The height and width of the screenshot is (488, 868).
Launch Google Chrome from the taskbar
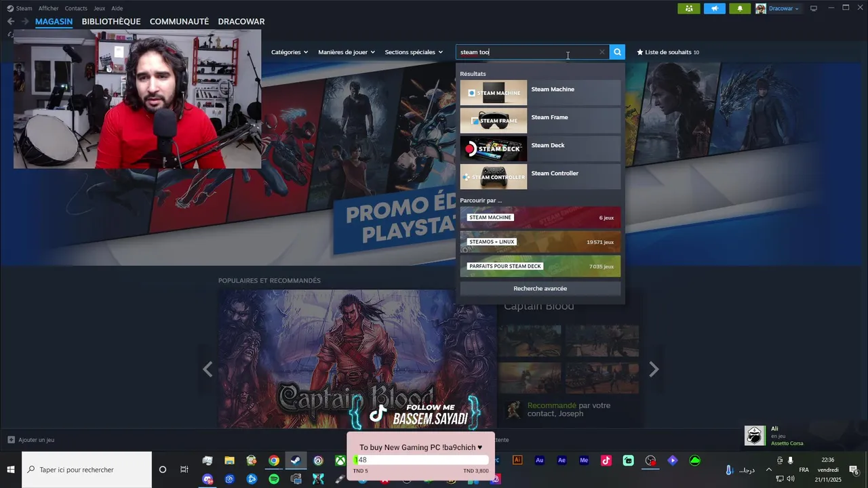click(x=274, y=461)
